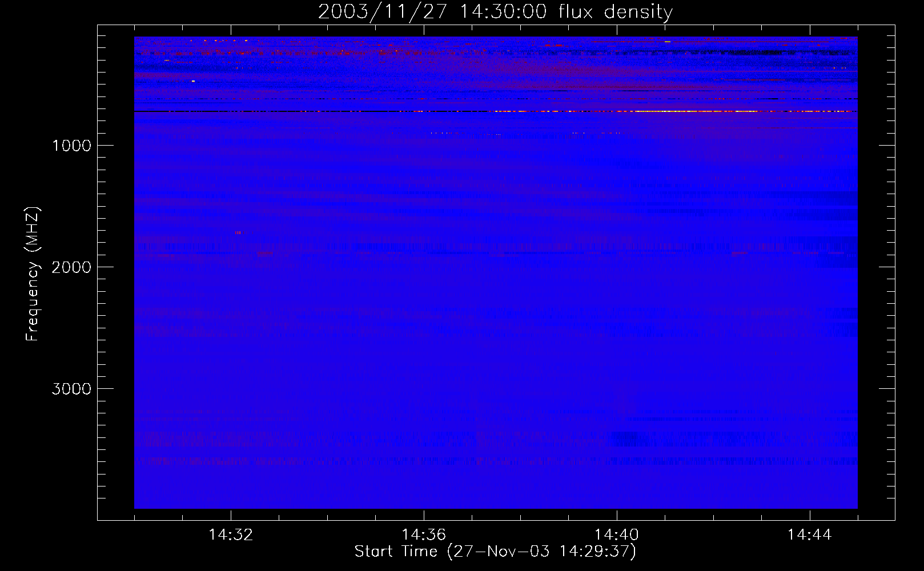Click the 3000 frequency tick label

(71, 389)
